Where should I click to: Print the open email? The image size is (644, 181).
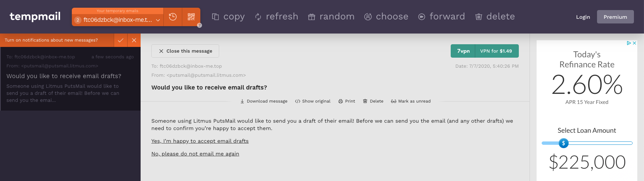pos(347,101)
